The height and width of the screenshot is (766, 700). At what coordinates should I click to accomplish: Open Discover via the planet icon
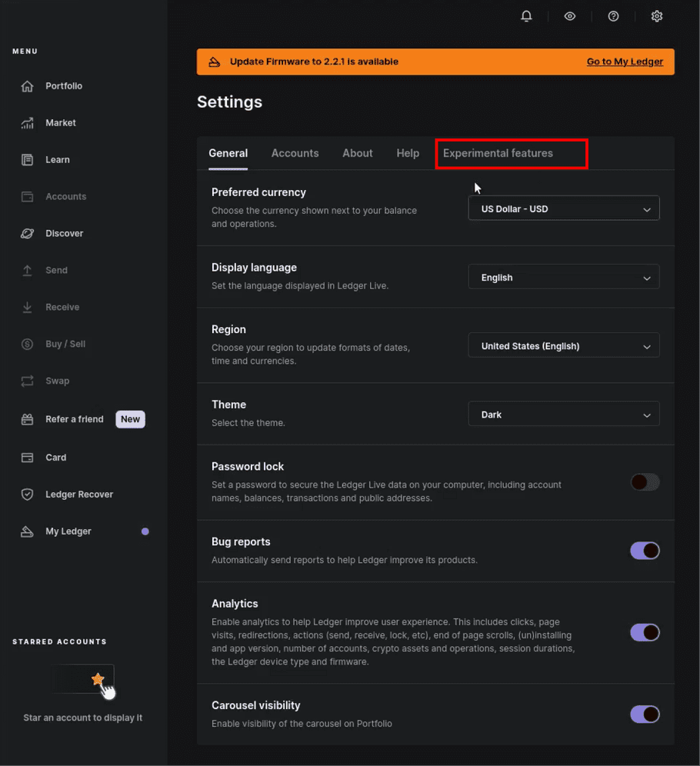28,234
